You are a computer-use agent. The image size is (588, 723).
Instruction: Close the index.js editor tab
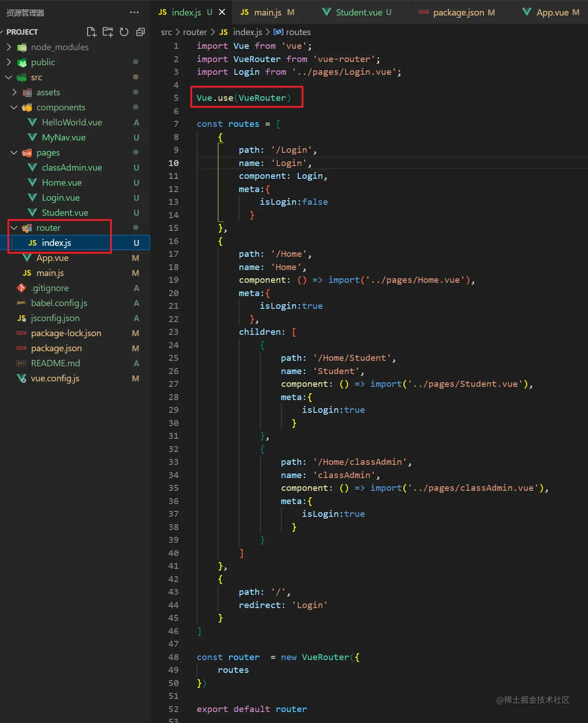222,12
